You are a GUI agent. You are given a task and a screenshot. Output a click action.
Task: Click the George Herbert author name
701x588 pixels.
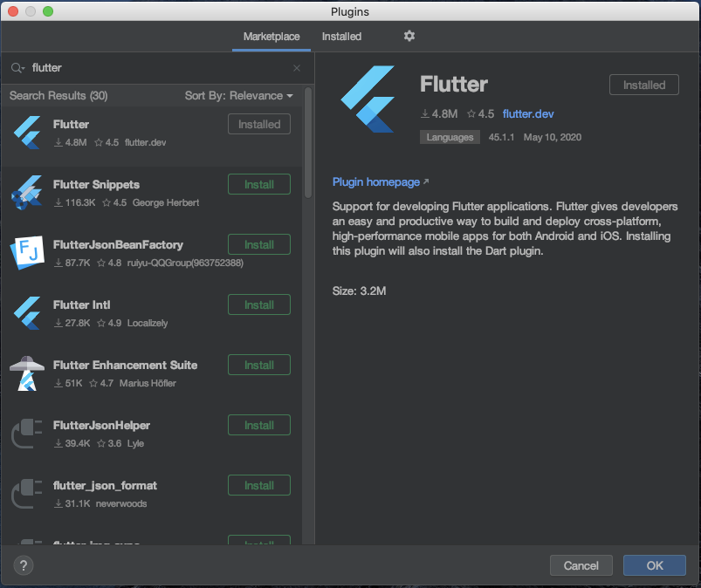point(166,203)
